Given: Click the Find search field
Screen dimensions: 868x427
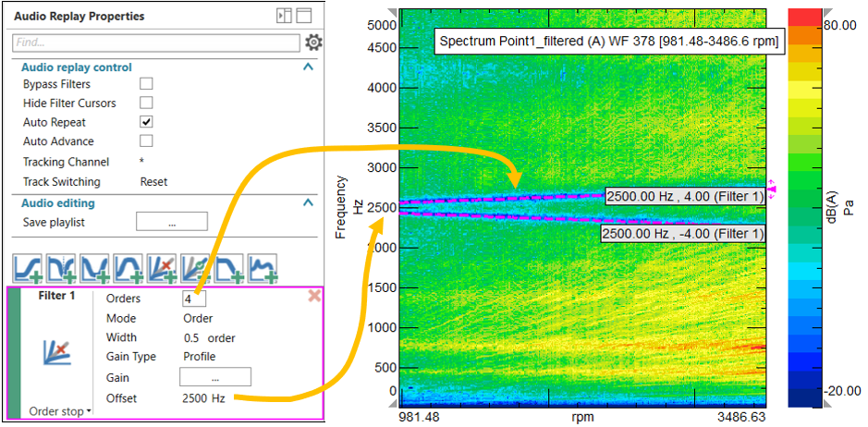Looking at the screenshot, I should 155,43.
